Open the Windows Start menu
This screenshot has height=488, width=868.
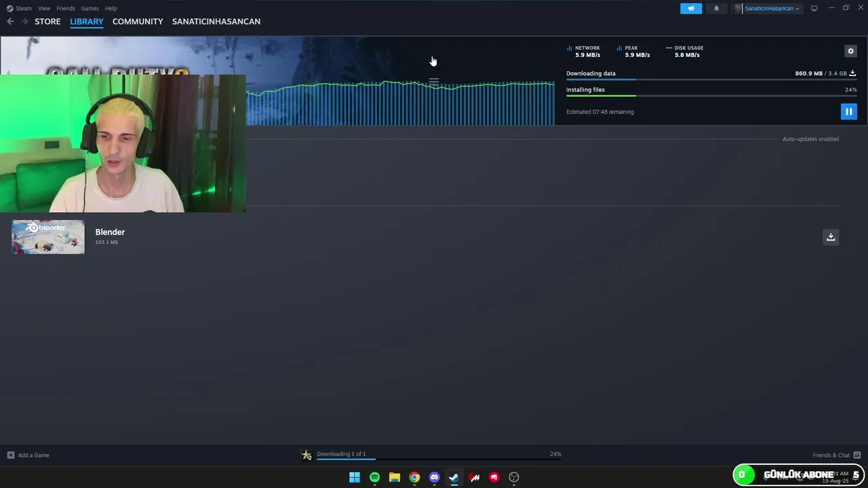[x=355, y=477]
